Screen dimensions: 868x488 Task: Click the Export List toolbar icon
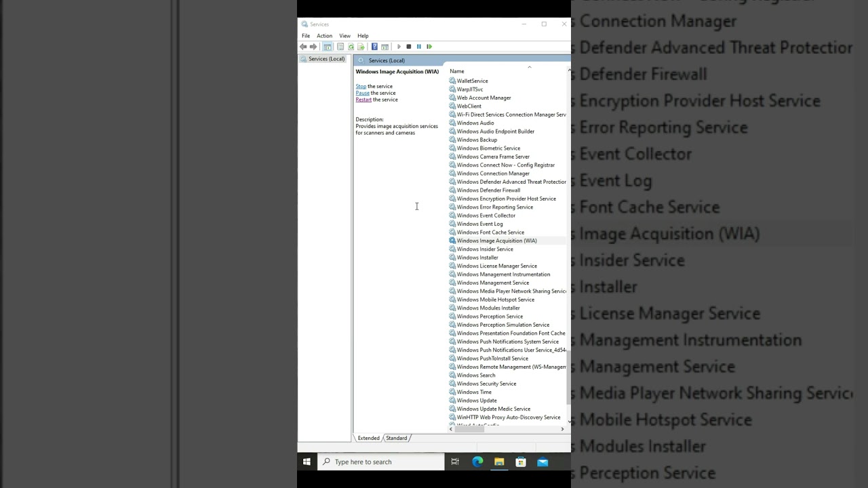(361, 47)
